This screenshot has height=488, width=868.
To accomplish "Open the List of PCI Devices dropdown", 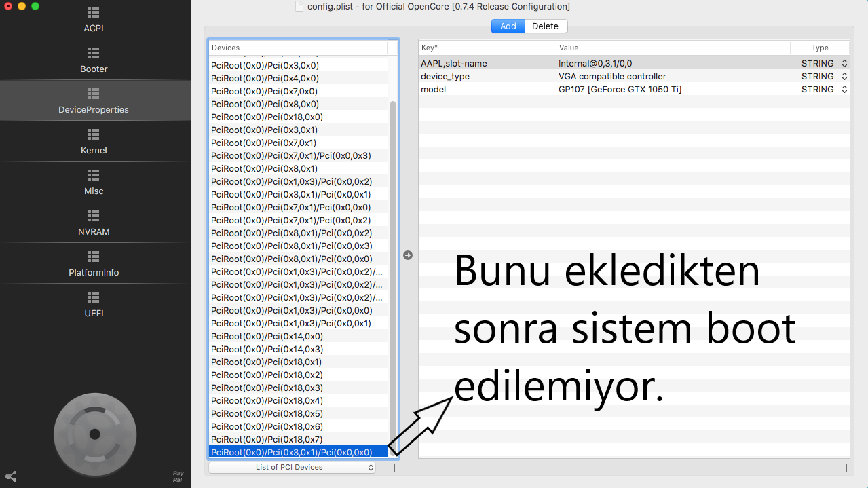I will (292, 468).
